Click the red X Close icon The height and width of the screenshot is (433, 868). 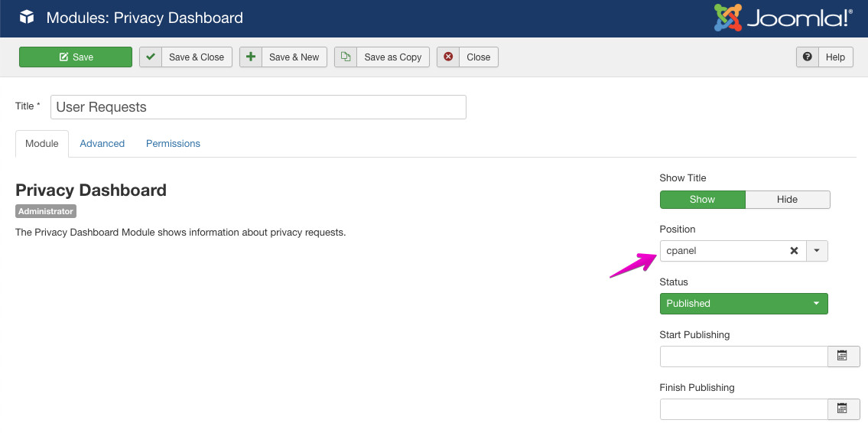[448, 57]
